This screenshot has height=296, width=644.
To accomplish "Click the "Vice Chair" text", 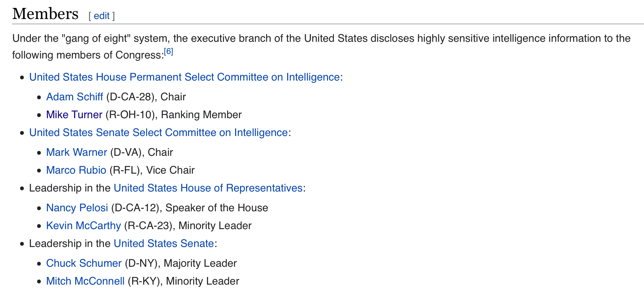I will point(170,170).
